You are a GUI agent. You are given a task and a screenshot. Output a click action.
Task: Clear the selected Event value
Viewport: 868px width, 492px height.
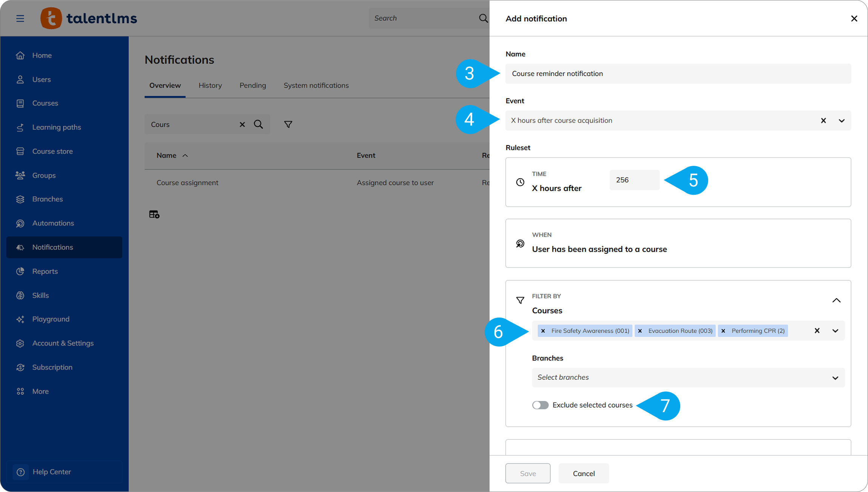click(x=824, y=121)
